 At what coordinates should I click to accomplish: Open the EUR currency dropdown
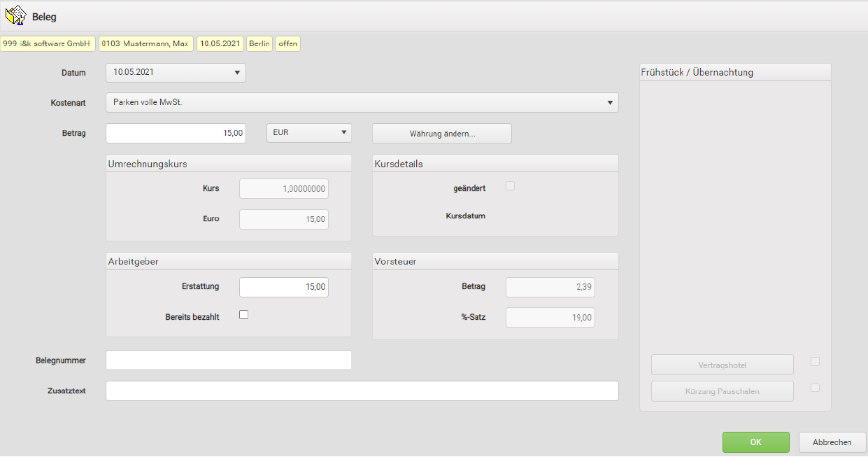pos(343,132)
